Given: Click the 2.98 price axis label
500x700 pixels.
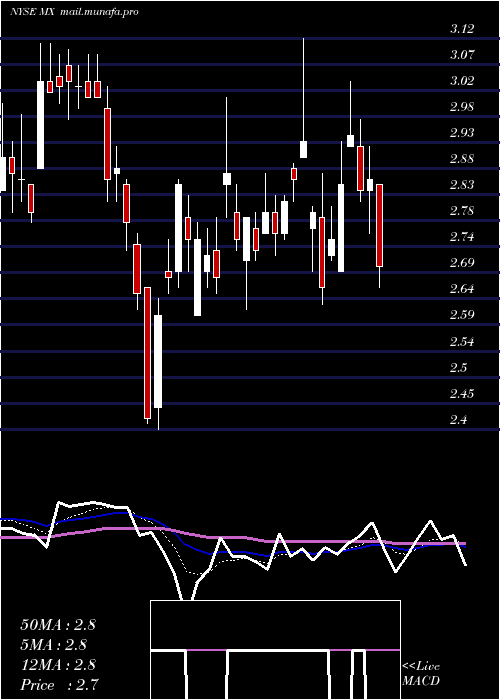Looking at the screenshot, I should [x=462, y=107].
